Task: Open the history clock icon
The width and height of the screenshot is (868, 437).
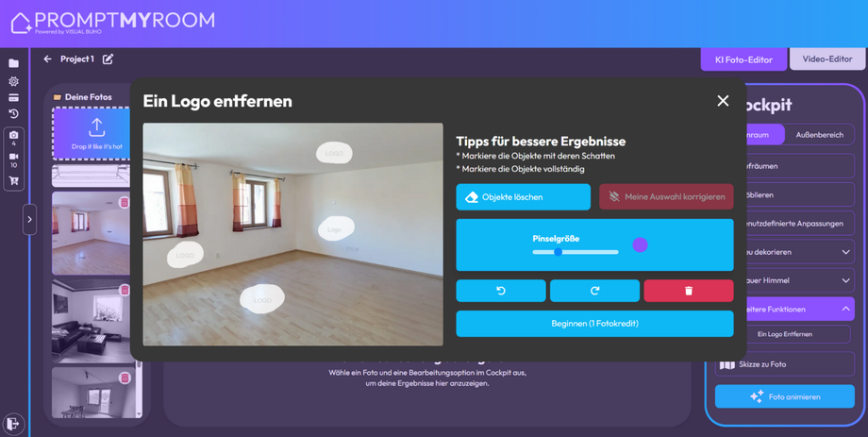Action: (13, 114)
